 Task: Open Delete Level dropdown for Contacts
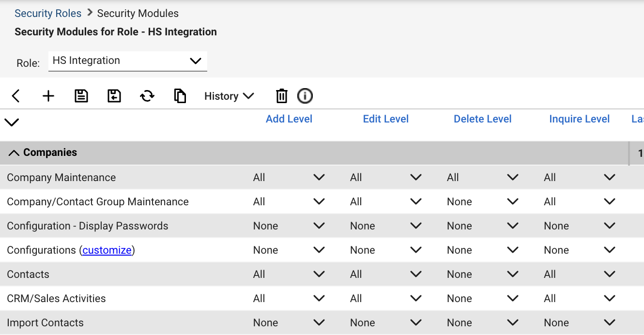click(x=483, y=274)
